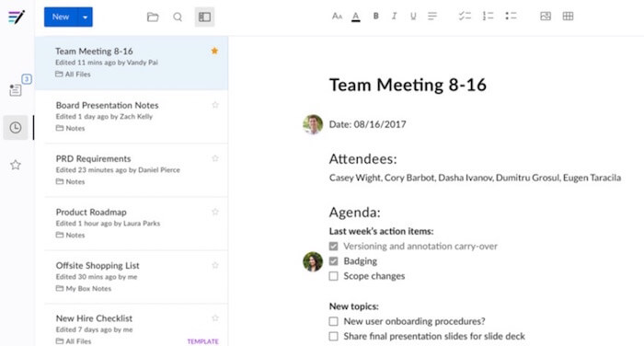Insert a bulleted list
The height and width of the screenshot is (346, 644).
[x=511, y=16]
